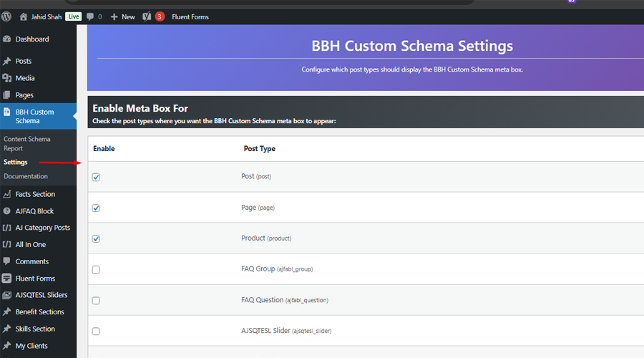Click the BBH Custom Schema Settings title
The image size is (644, 358).
coord(412,46)
